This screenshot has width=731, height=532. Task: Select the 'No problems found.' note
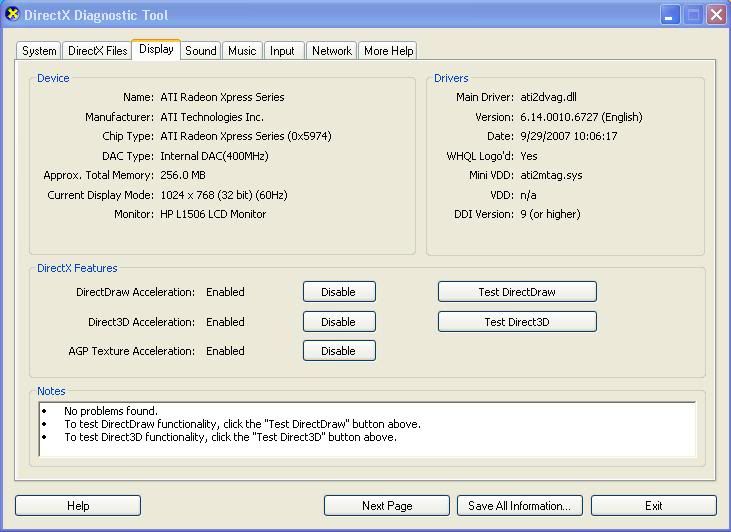point(111,411)
